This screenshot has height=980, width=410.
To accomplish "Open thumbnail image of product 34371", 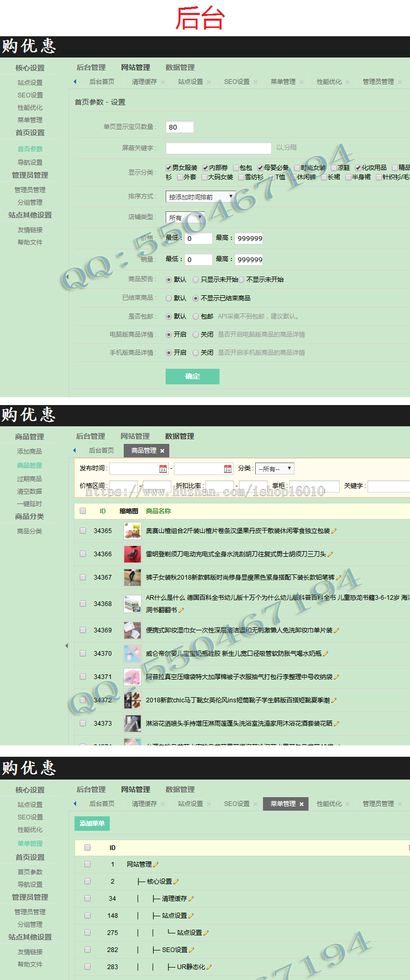I will (133, 677).
